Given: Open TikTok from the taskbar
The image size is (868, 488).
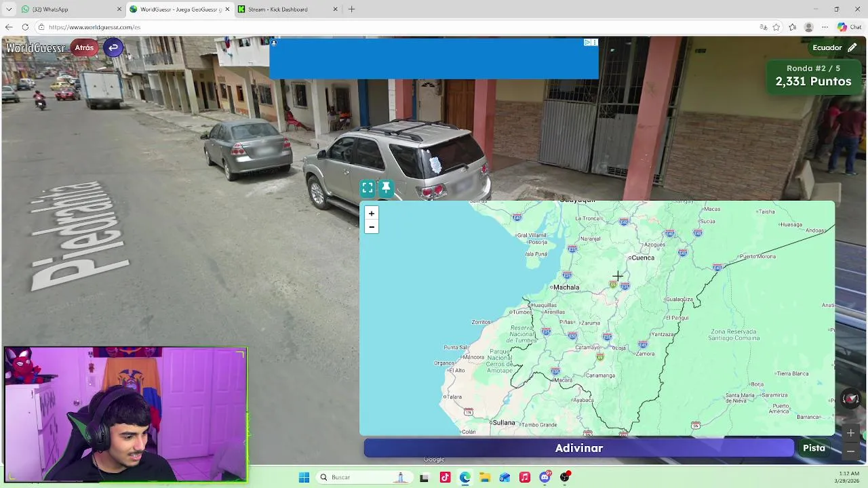Looking at the screenshot, I should tap(445, 477).
